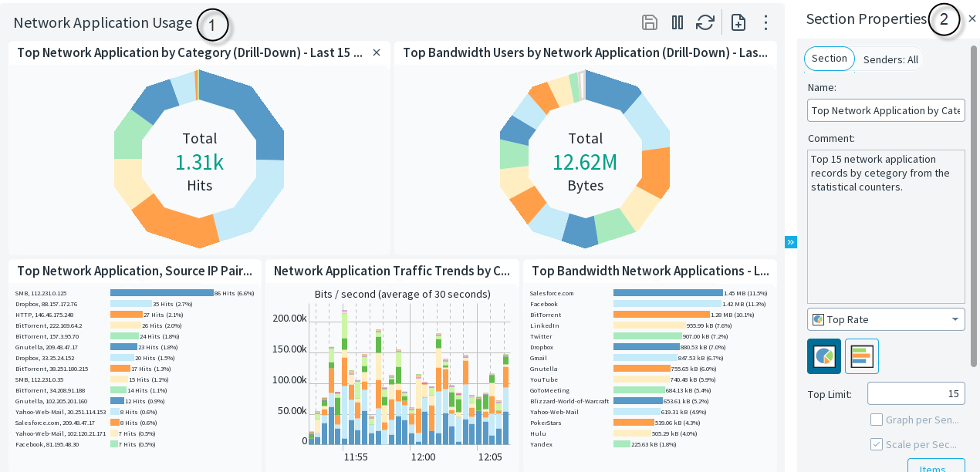Refresh the Network Application Usage report

[x=705, y=22]
